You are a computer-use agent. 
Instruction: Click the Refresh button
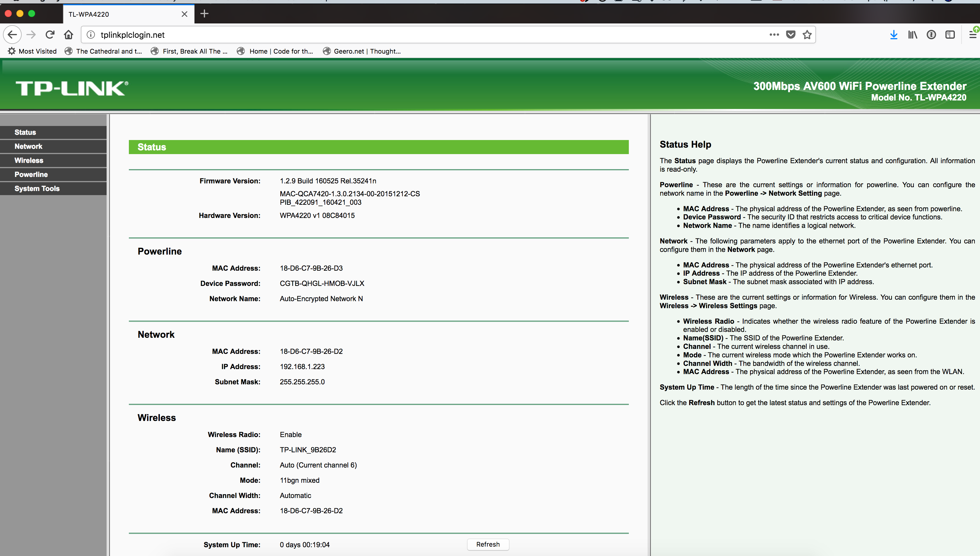[488, 545]
